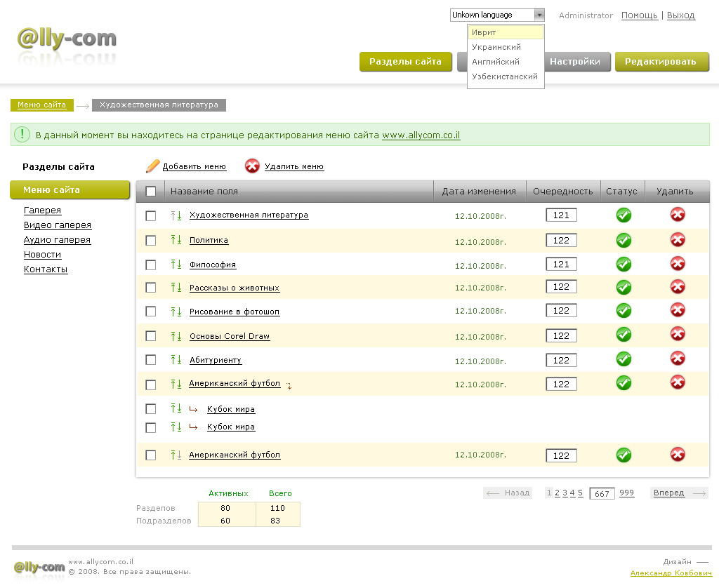Click the order field for Философия
719x588 pixels.
[x=561, y=264]
